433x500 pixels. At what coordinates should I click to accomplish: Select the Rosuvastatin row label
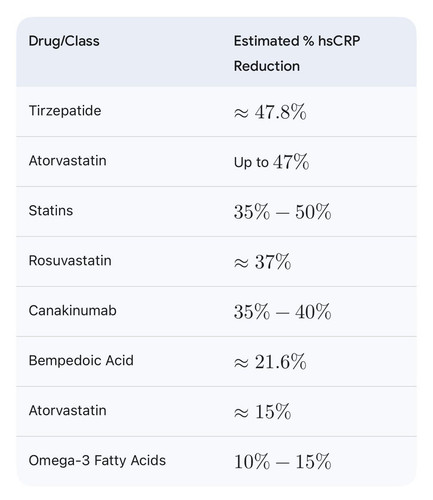click(x=70, y=261)
